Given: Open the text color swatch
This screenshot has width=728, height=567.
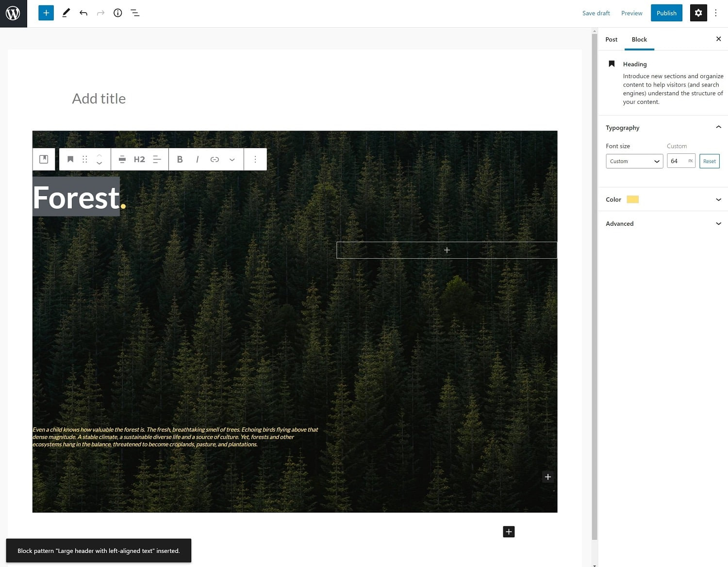Looking at the screenshot, I should click(632, 199).
